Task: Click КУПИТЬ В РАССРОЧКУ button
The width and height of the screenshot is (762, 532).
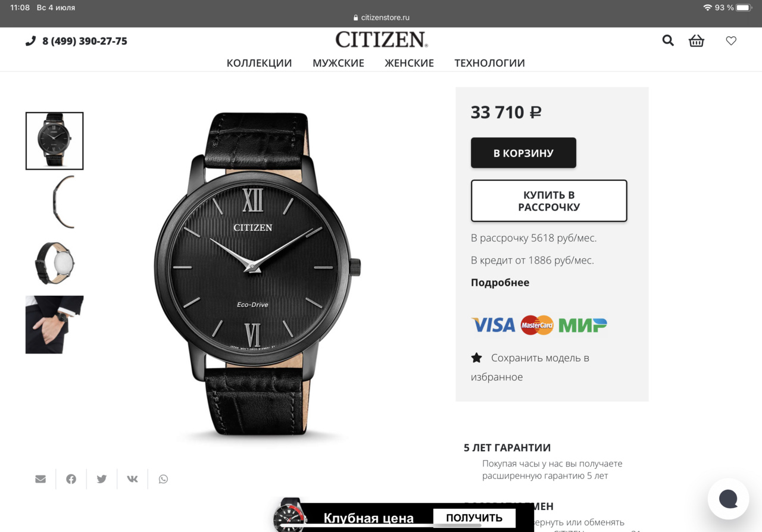Action: (549, 201)
